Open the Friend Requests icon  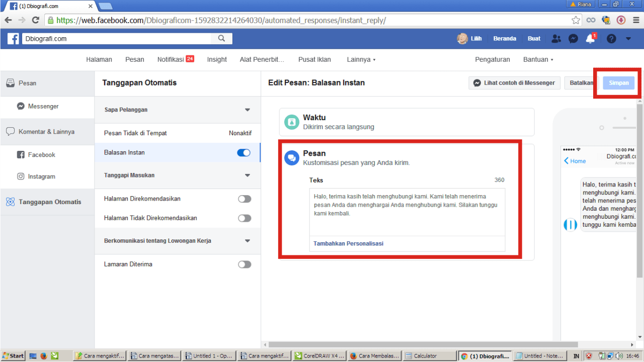tap(556, 38)
